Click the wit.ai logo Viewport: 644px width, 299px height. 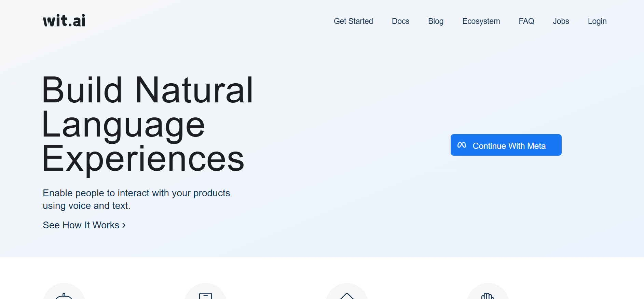pos(64,21)
